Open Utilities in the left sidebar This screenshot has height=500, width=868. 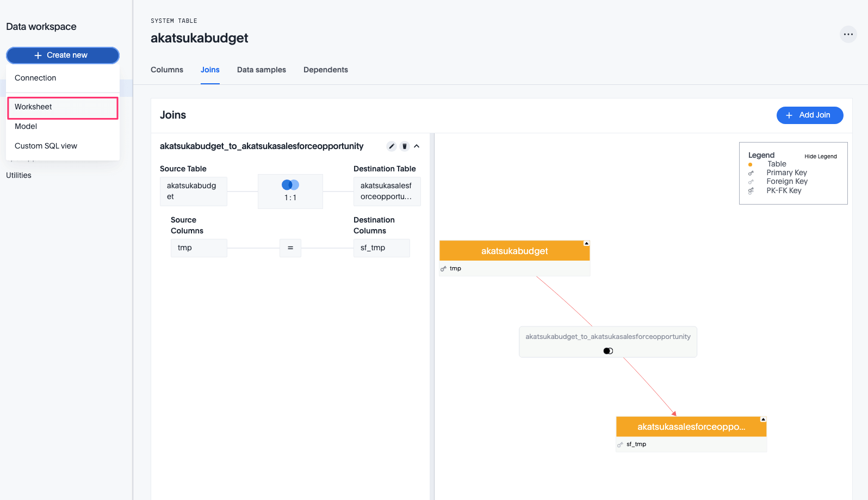click(19, 175)
